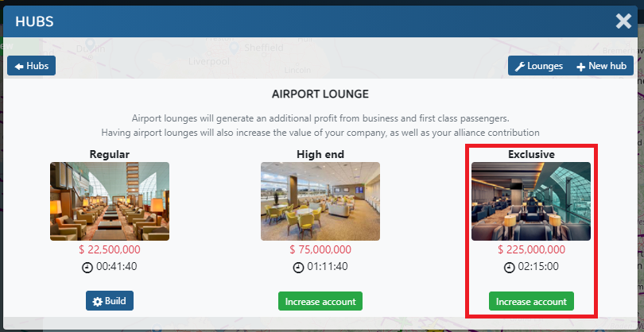The height and width of the screenshot is (332, 644).
Task: Click the High end lounge title
Action: click(x=320, y=154)
